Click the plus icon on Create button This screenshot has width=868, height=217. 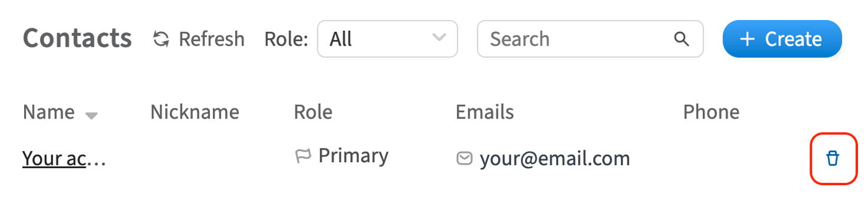(747, 39)
